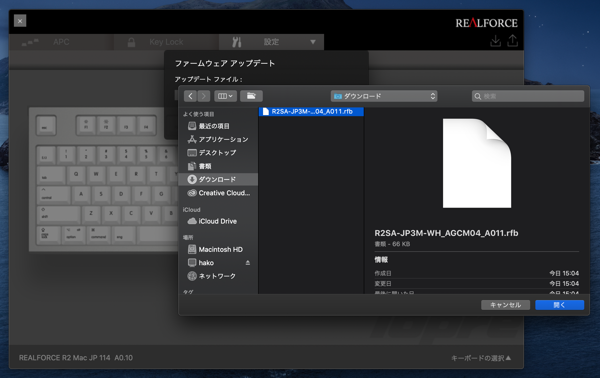
Task: Click into the 検索 search field
Action: point(528,96)
